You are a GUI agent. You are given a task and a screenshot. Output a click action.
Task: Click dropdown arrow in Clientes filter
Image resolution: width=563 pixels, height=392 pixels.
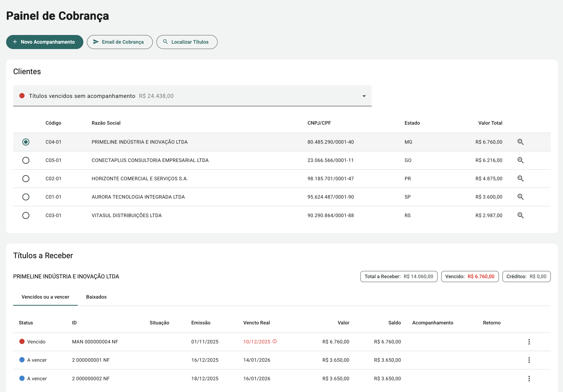pyautogui.click(x=364, y=96)
